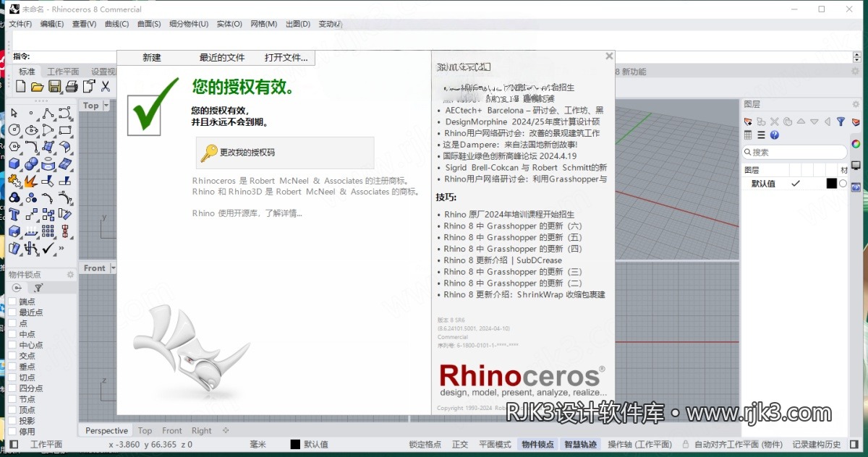This screenshot has height=457, width=868.
Task: Enable the 垂点 object snap
Action: coord(12,367)
